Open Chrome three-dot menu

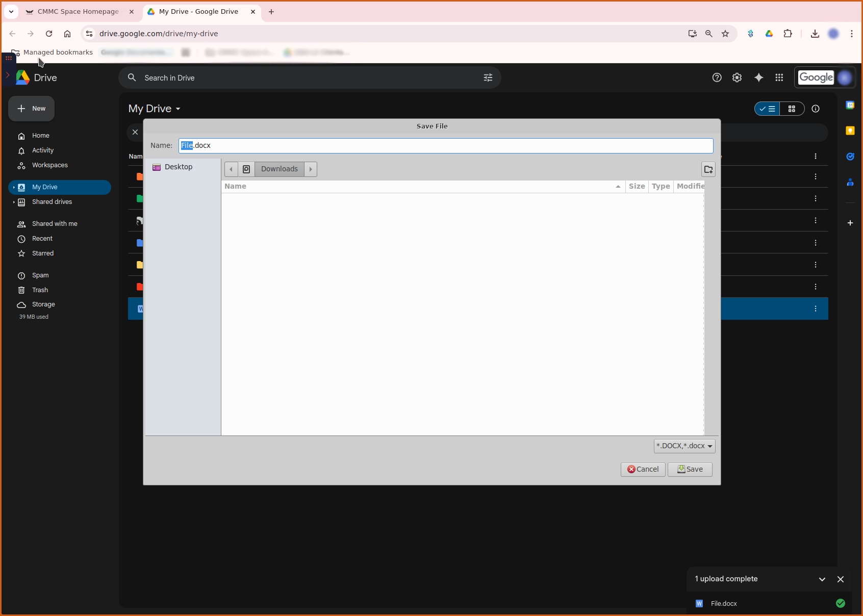click(x=852, y=34)
